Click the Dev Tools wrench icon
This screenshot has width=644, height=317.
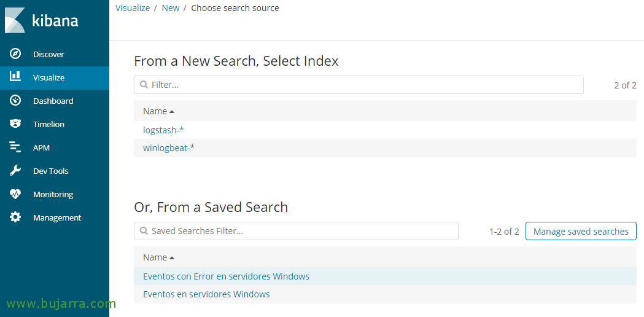(15, 171)
